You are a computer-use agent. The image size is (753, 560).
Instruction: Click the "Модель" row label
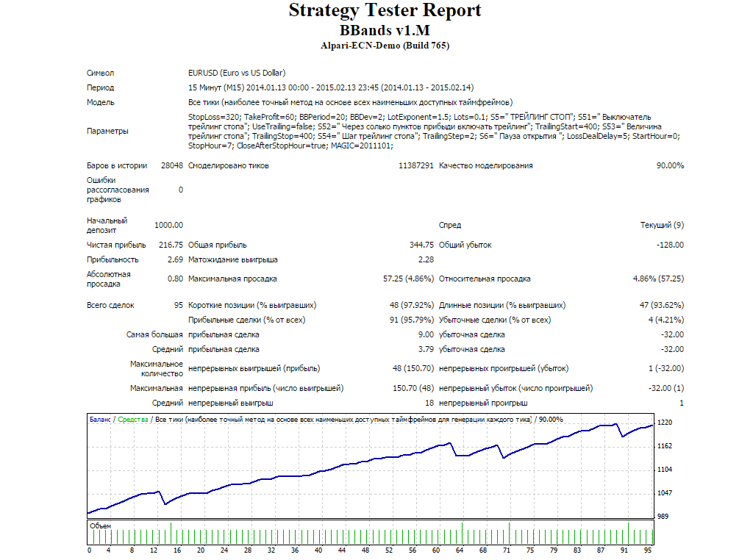point(100,102)
